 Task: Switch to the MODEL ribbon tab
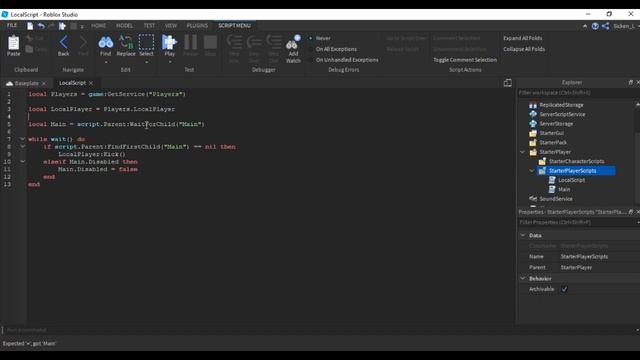click(124, 25)
